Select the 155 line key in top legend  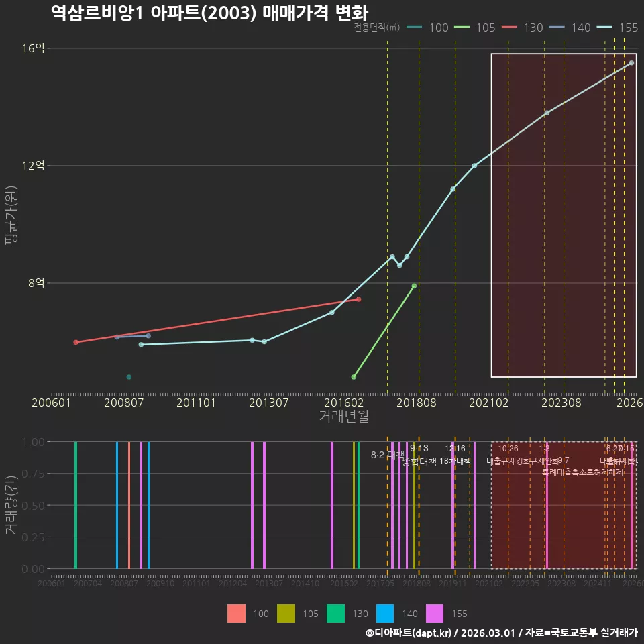point(604,28)
